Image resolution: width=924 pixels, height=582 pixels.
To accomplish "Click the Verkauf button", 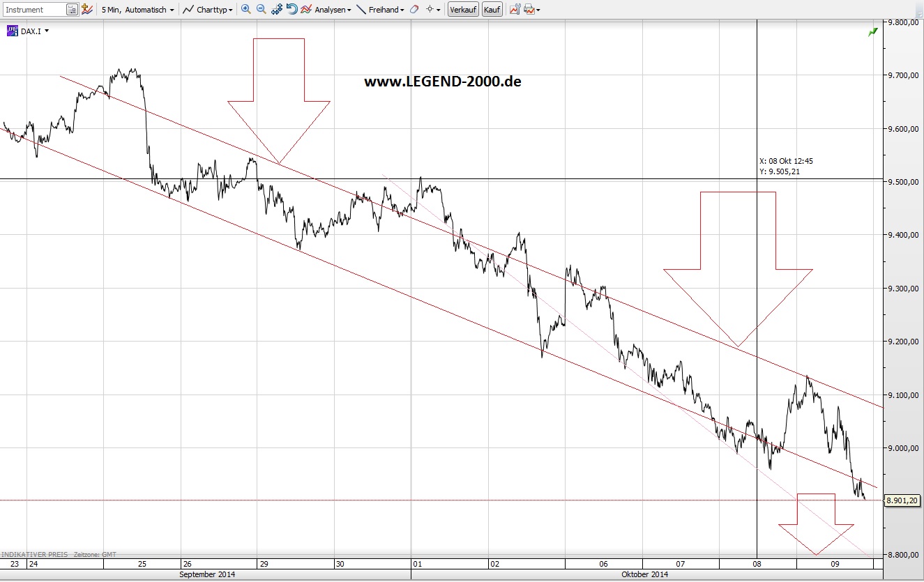I will click(x=462, y=9).
